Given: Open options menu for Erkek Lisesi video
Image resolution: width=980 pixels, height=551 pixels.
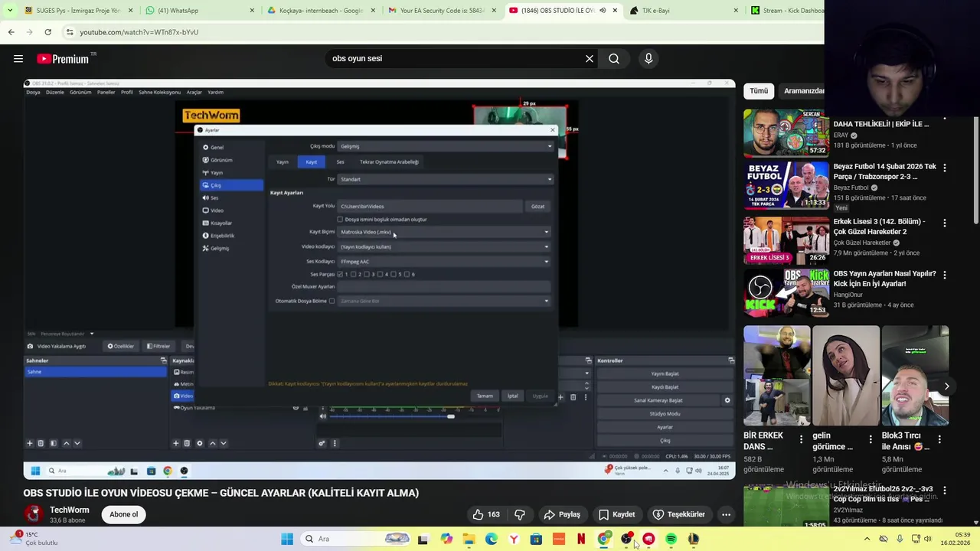Looking at the screenshot, I should (x=944, y=223).
